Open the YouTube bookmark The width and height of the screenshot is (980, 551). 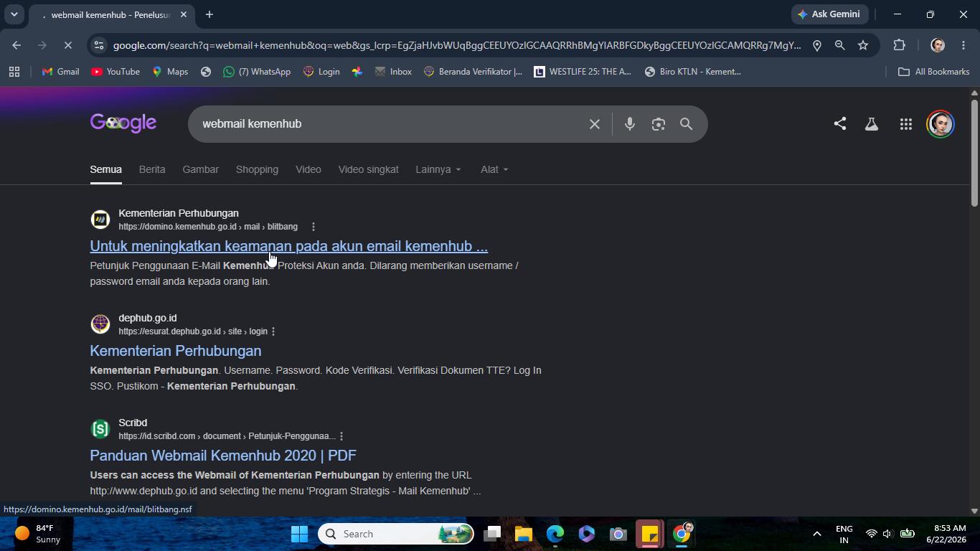(116, 72)
